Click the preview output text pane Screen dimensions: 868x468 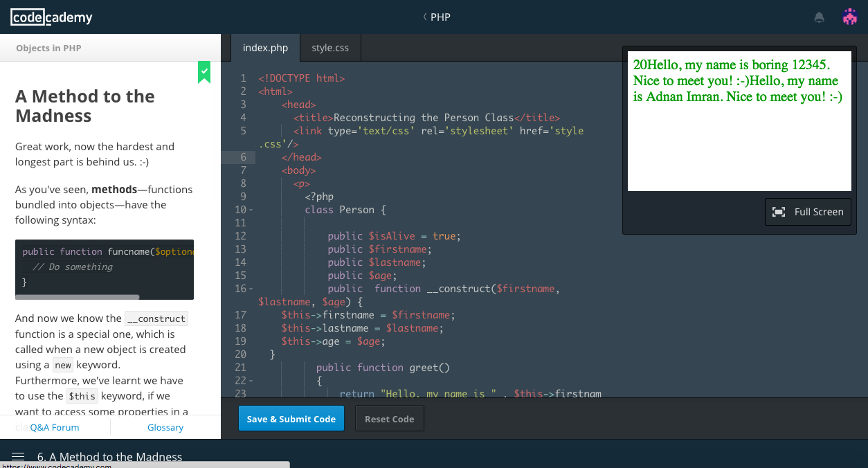[x=739, y=121]
